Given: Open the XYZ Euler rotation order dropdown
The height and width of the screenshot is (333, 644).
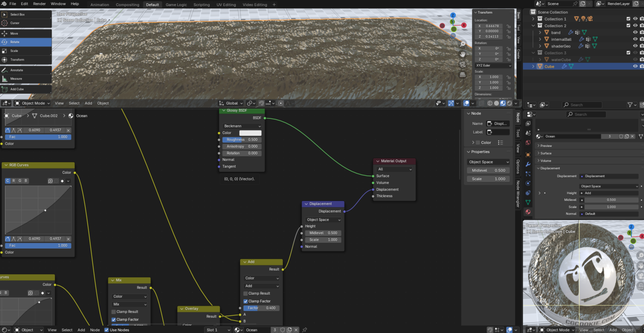Looking at the screenshot, I should [492, 65].
